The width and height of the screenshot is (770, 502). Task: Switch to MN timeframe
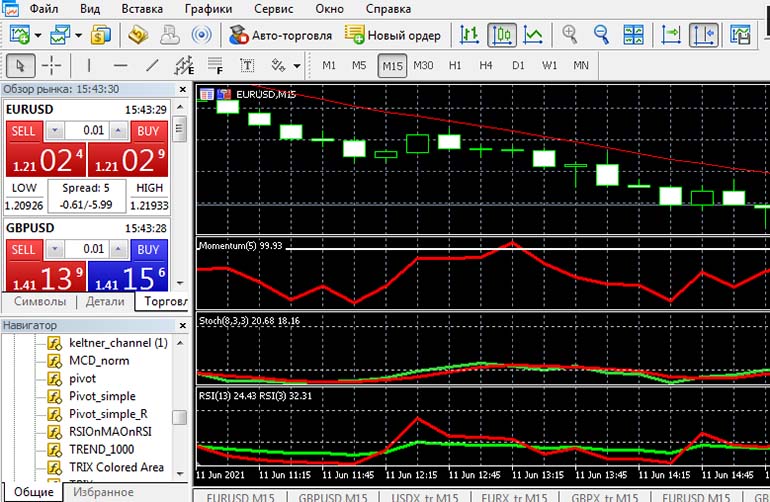(581, 65)
